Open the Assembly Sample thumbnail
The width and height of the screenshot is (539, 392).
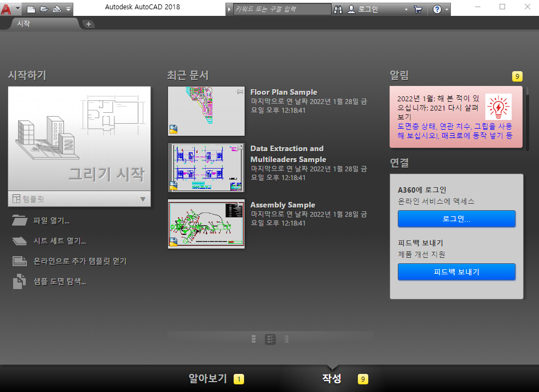[206, 224]
